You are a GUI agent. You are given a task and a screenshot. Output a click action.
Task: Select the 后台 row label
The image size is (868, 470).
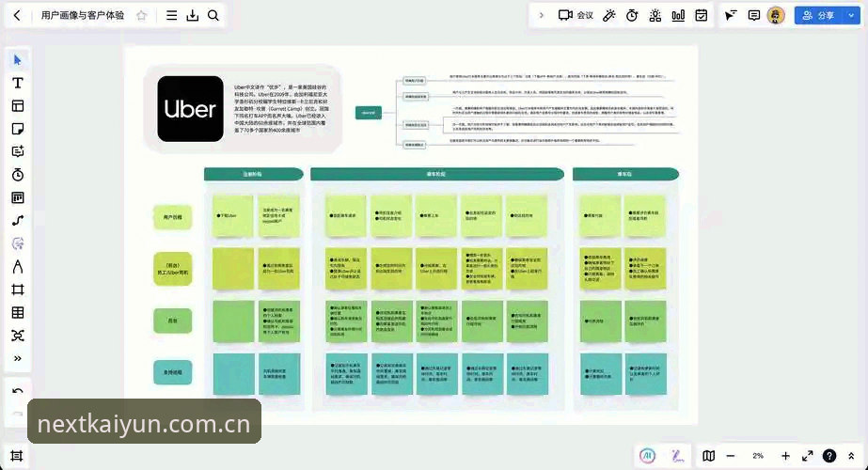tap(173, 321)
